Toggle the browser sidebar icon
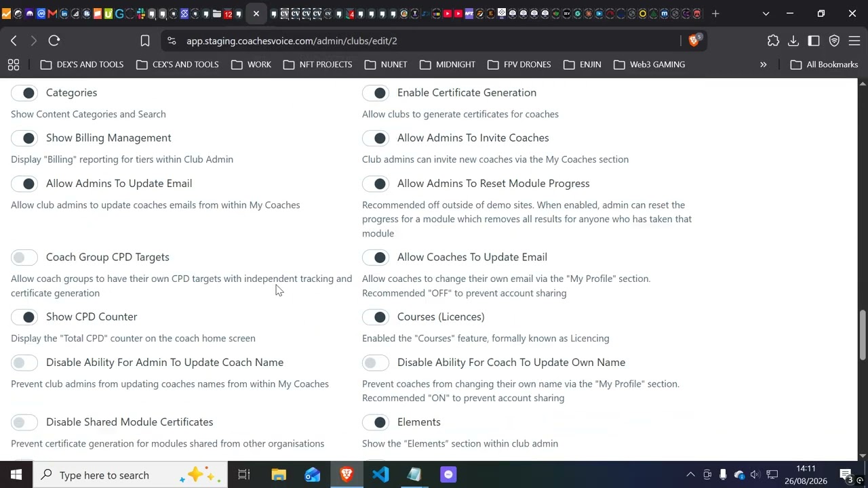Screen dimensions: 868x488 pos(814,41)
